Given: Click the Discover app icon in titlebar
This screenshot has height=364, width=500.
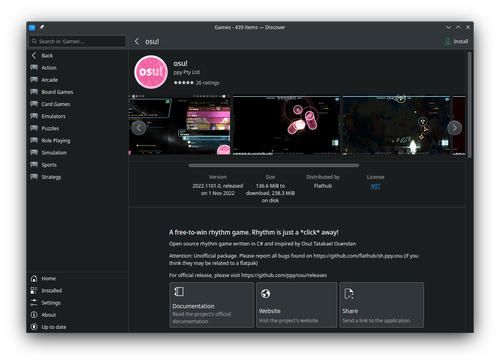Looking at the screenshot, I should coord(32,27).
